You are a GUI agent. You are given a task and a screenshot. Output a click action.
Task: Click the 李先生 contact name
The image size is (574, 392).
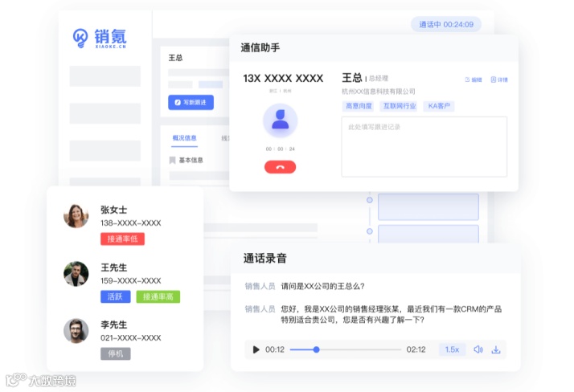(x=114, y=325)
